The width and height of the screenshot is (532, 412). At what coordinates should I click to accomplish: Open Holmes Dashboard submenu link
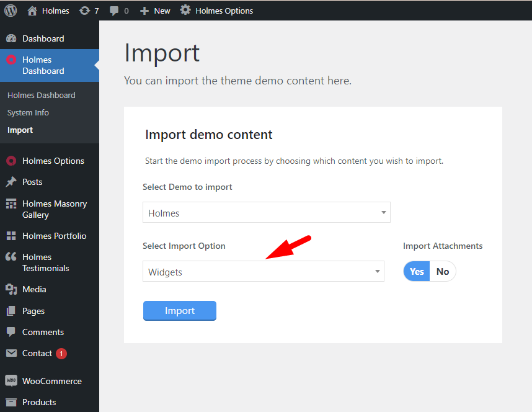coord(42,95)
